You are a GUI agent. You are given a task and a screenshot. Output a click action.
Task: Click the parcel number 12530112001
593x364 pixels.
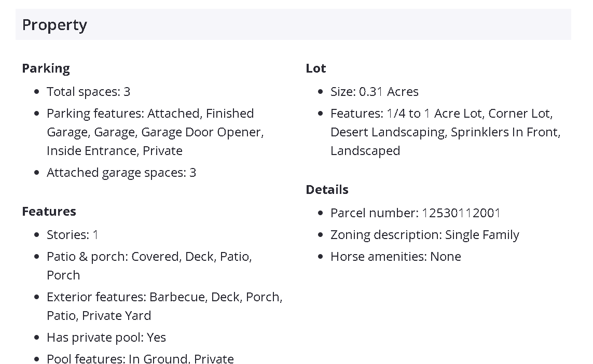click(x=461, y=213)
